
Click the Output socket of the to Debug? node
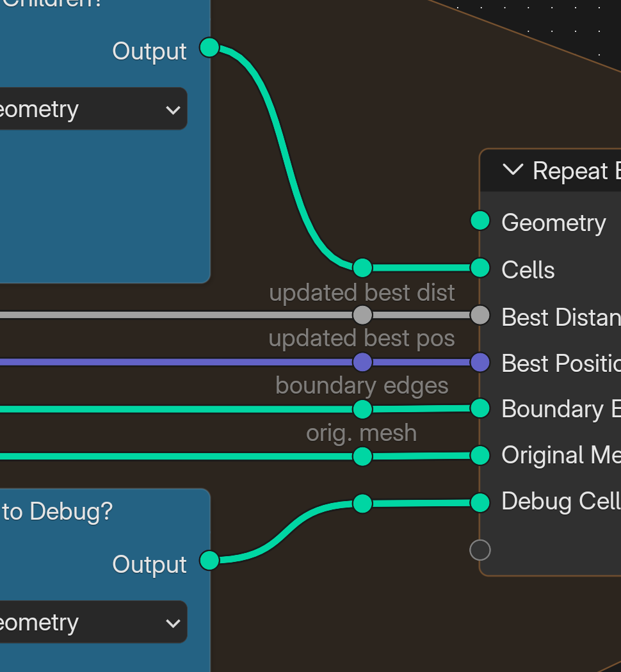209,561
